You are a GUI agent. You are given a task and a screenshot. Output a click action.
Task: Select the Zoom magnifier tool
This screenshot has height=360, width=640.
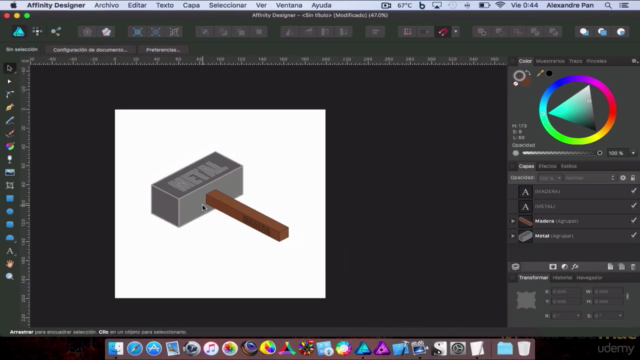[9, 277]
